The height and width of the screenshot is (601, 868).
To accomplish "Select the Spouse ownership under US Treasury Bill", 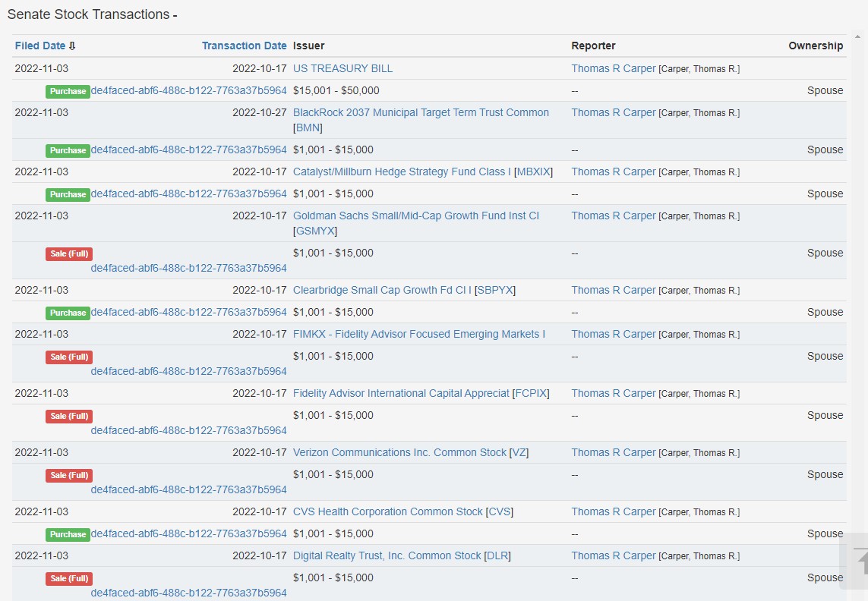I will pyautogui.click(x=825, y=91).
